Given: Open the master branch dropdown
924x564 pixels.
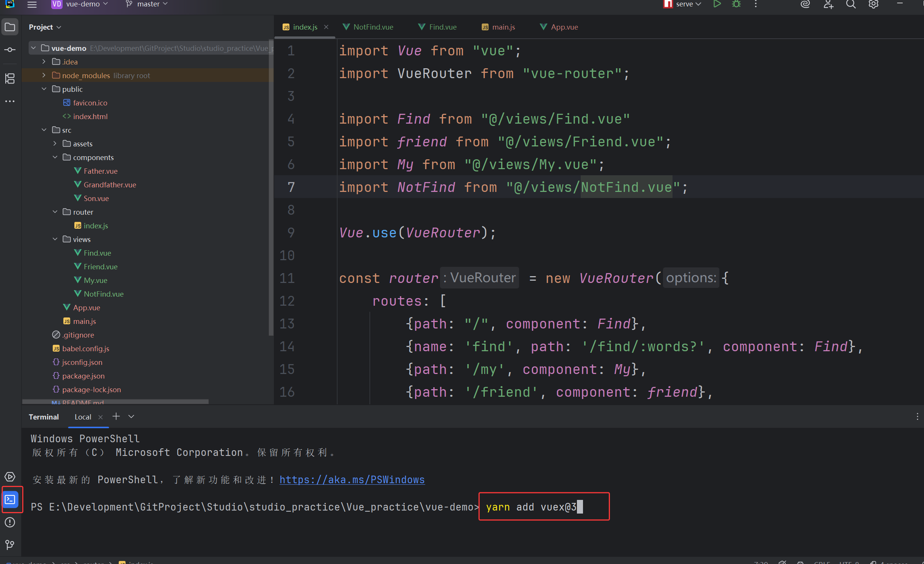Looking at the screenshot, I should point(148,4).
